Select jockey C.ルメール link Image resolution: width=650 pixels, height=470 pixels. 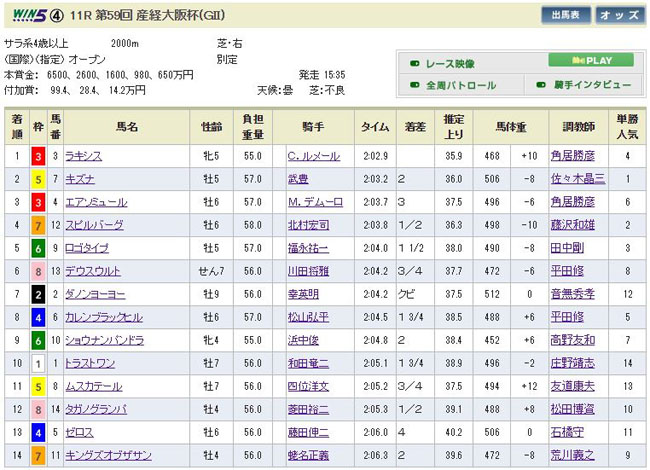(314, 156)
